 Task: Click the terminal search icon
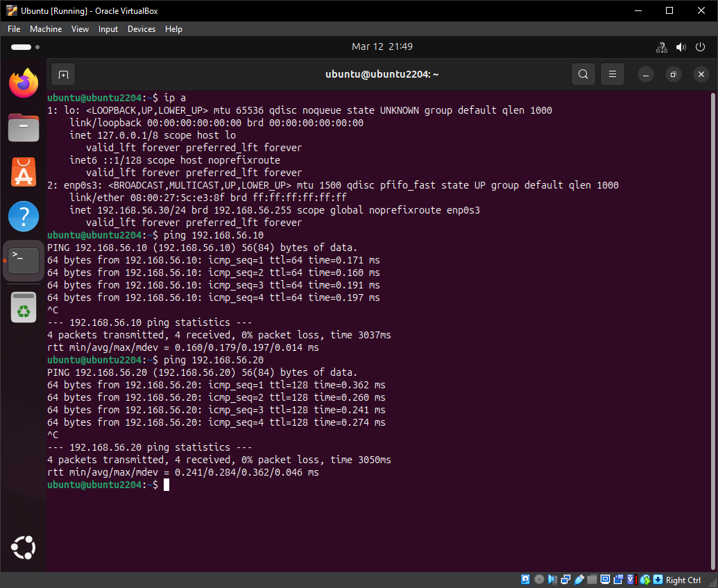point(583,73)
